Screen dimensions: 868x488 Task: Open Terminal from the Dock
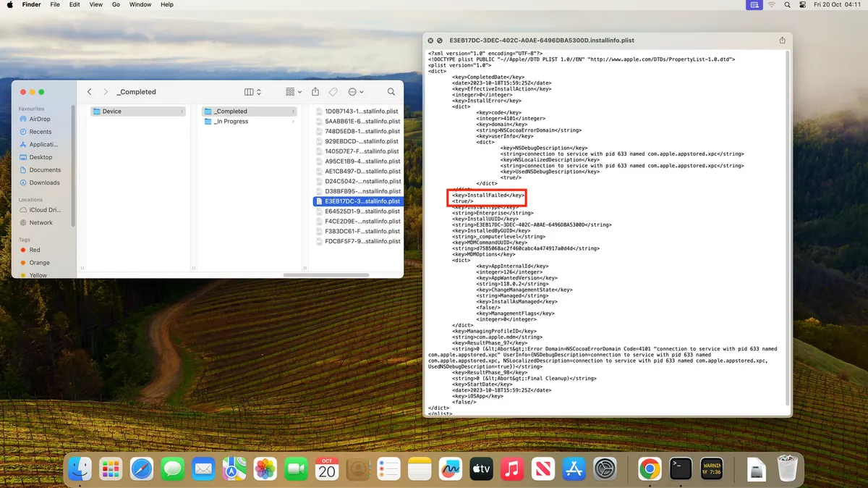pyautogui.click(x=681, y=469)
